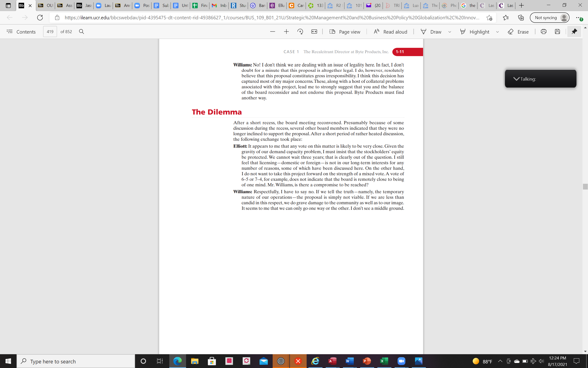Zoom out with the minus icon
This screenshot has height=368, width=588.
point(273,32)
